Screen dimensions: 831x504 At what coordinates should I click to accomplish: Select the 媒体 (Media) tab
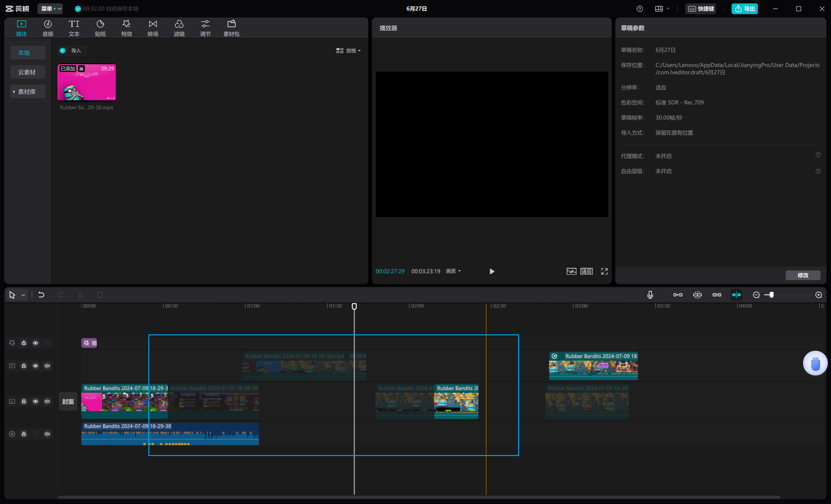tap(21, 28)
